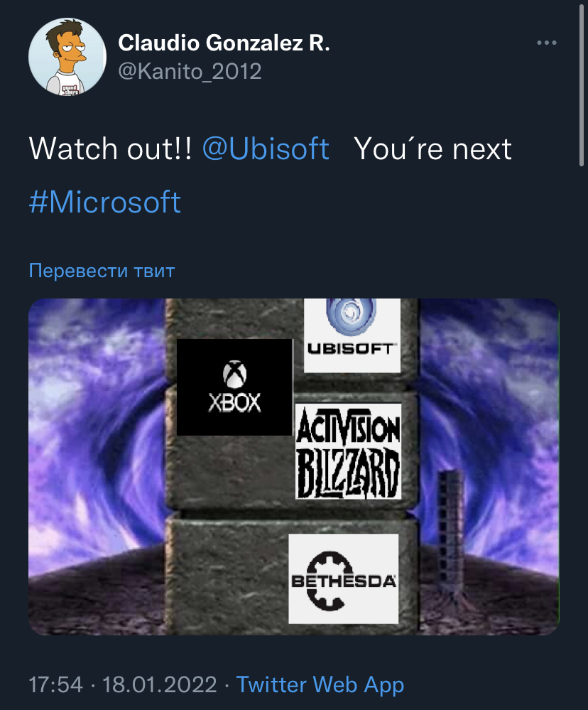Click the Ubisoft logo in image

tap(352, 335)
